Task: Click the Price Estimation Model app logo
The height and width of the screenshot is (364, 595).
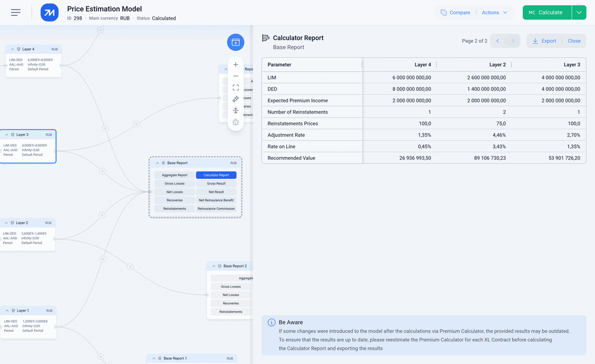Action: click(x=49, y=12)
